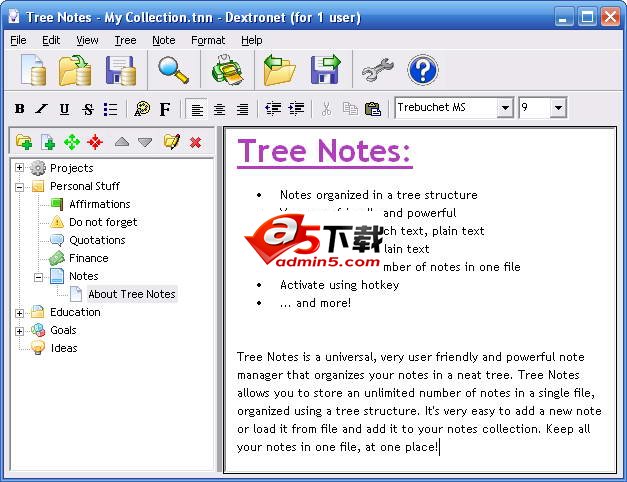Open the Tree menu
The width and height of the screenshot is (627, 482).
click(x=125, y=40)
